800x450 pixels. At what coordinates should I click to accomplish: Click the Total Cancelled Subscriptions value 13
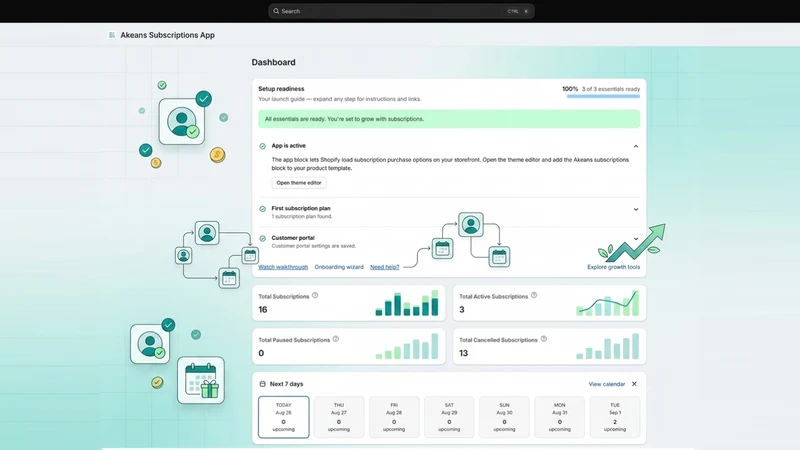pyautogui.click(x=463, y=353)
